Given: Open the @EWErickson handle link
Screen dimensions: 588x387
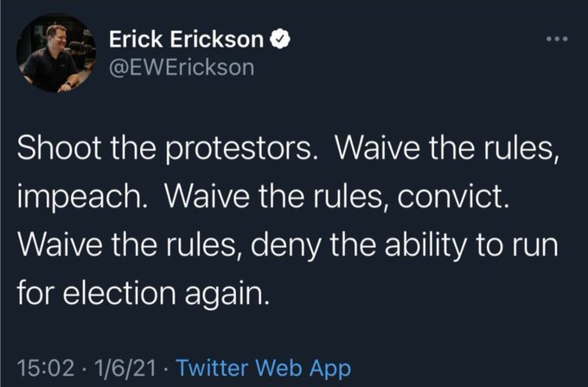Looking at the screenshot, I should tap(182, 67).
